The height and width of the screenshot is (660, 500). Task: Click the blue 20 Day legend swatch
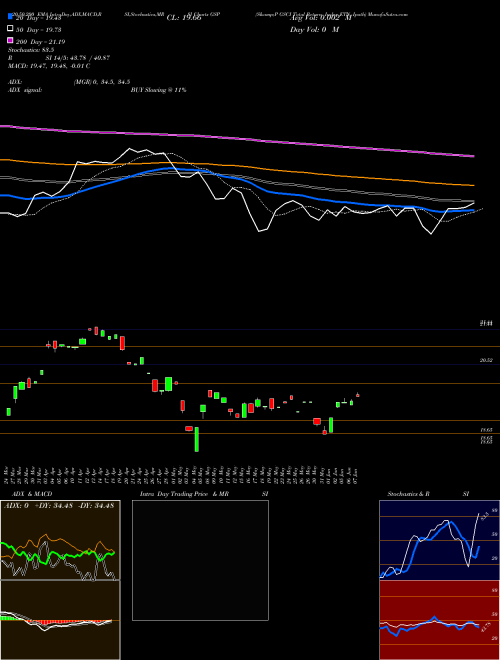10,16
